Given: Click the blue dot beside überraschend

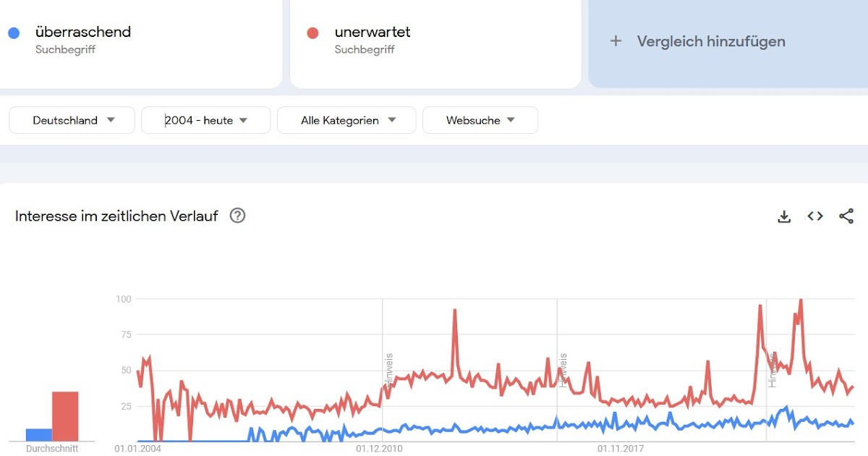Looking at the screenshot, I should (13, 33).
